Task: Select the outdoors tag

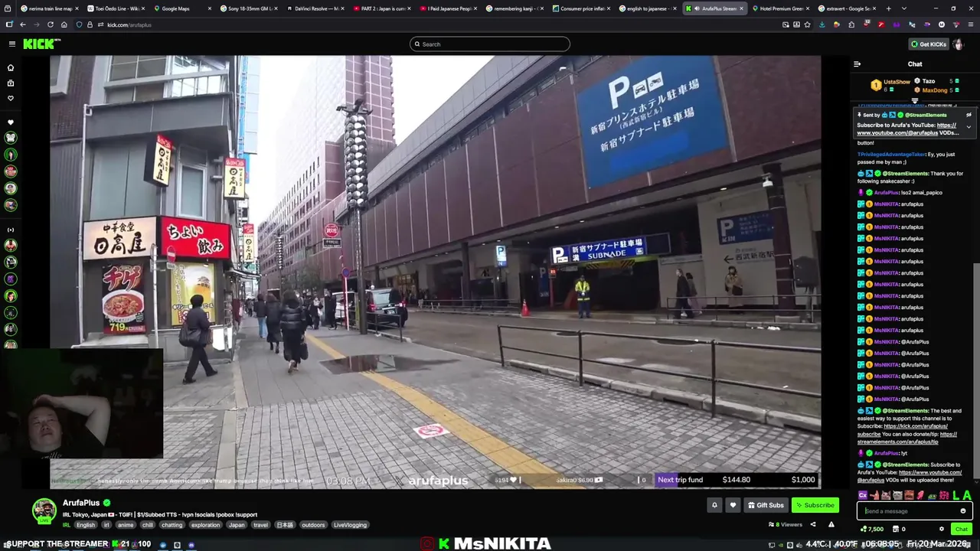Action: point(313,525)
